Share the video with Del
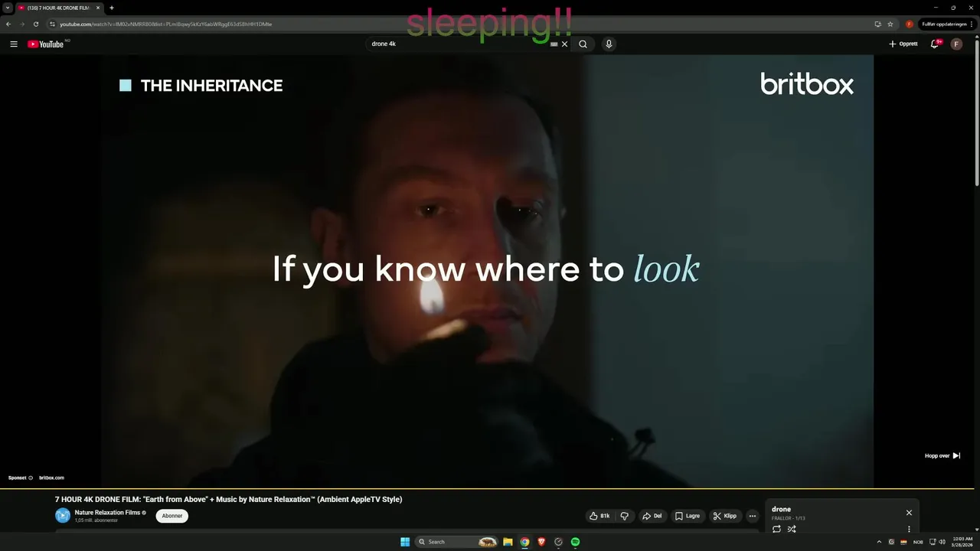 point(652,516)
